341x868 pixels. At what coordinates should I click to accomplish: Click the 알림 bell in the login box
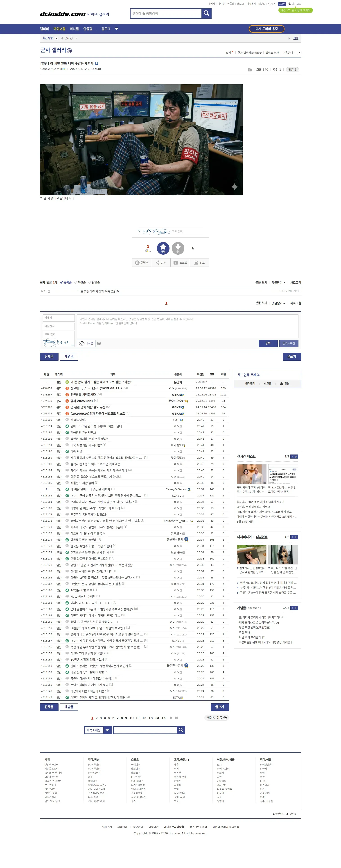(285, 384)
